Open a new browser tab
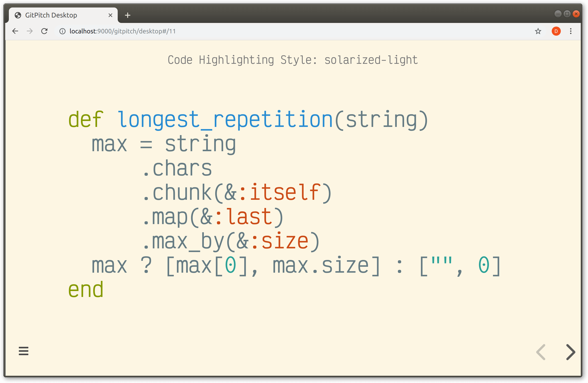The width and height of the screenshot is (588, 383). (x=127, y=15)
